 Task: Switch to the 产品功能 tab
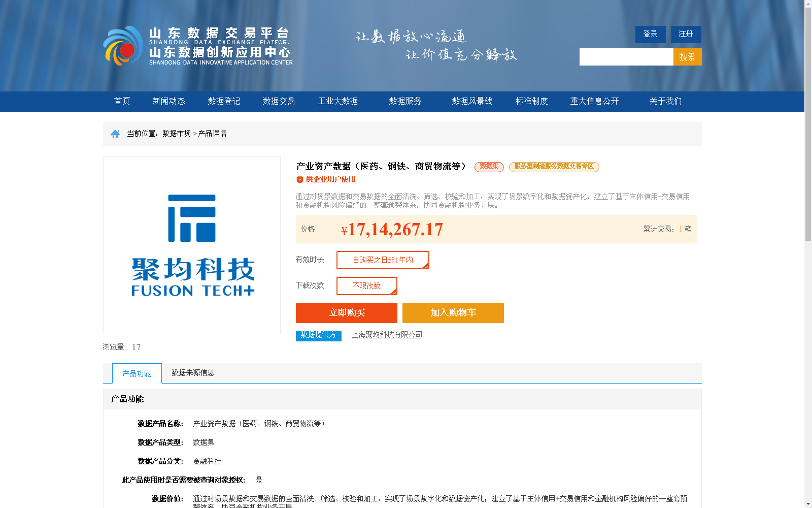tap(137, 373)
